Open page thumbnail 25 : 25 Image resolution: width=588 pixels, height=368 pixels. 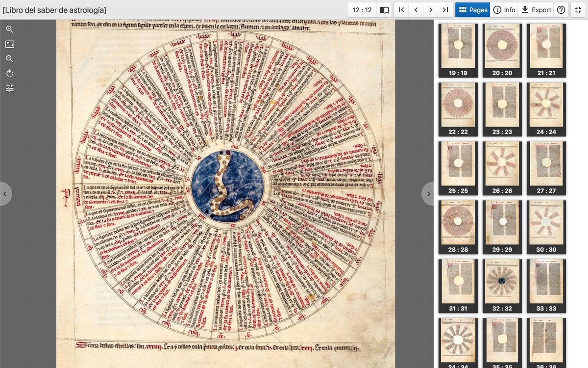click(458, 168)
